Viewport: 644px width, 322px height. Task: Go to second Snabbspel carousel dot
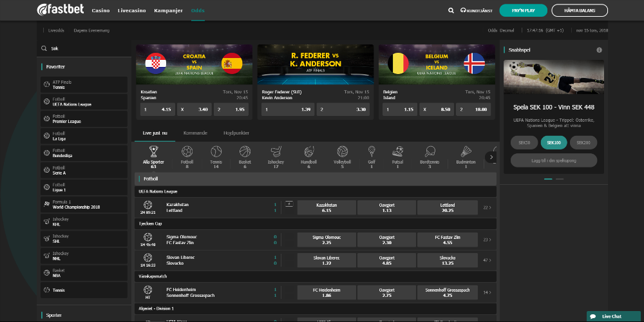pyautogui.click(x=560, y=179)
